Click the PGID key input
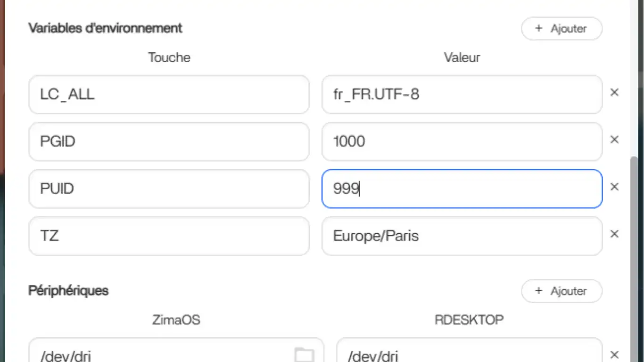644x362 pixels. [169, 141]
